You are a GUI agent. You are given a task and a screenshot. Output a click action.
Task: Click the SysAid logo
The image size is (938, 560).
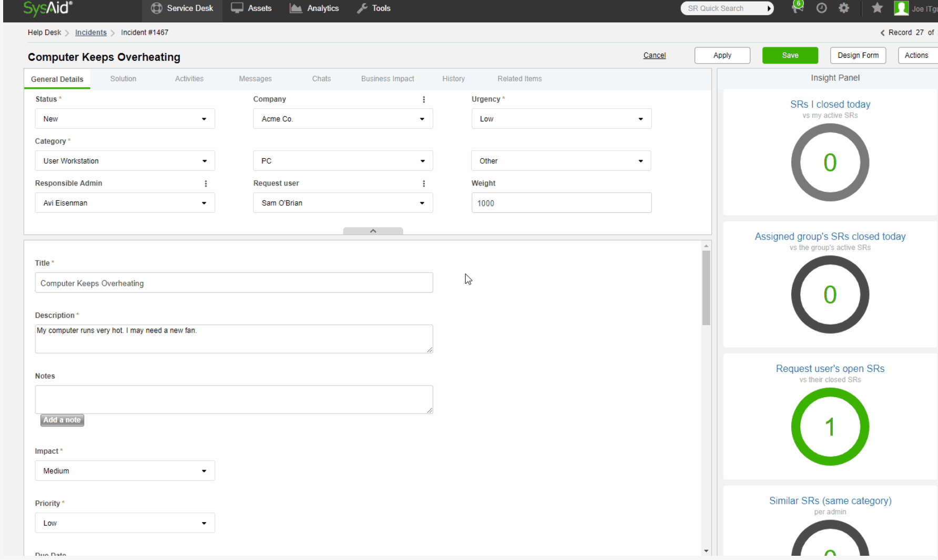pos(48,8)
